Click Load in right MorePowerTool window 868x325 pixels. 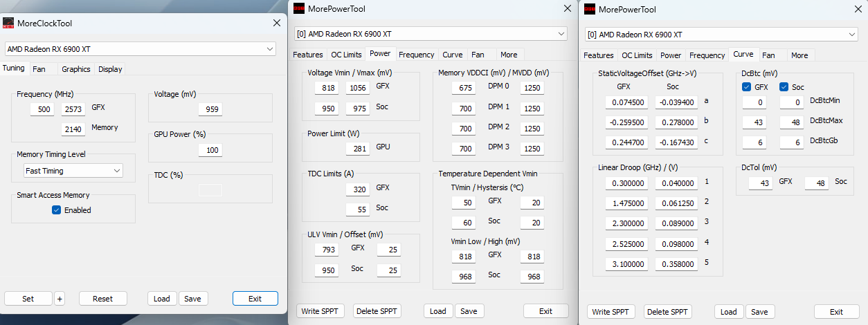[729, 312]
